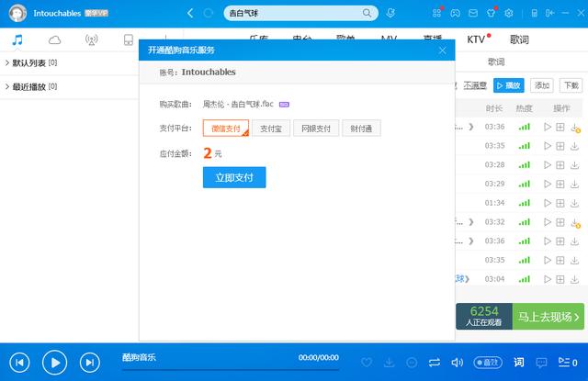Click the 添加 button
This screenshot has width=588, height=381.
coord(542,85)
